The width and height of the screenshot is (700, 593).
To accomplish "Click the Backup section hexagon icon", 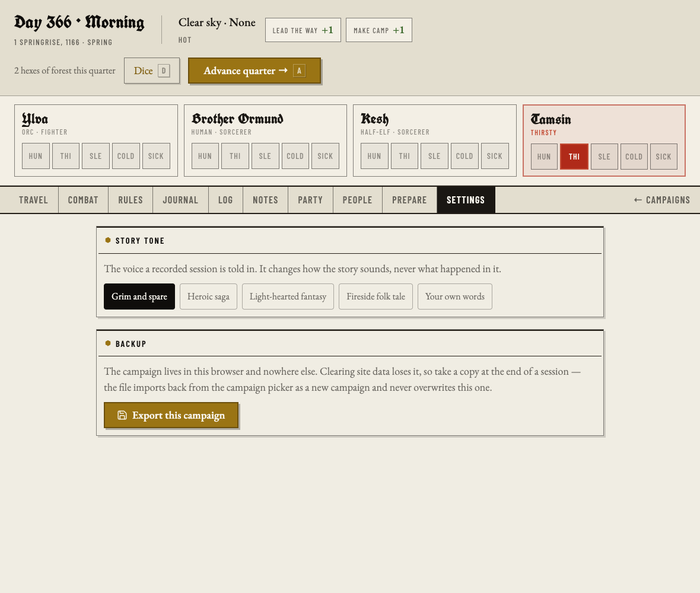I will (x=107, y=343).
